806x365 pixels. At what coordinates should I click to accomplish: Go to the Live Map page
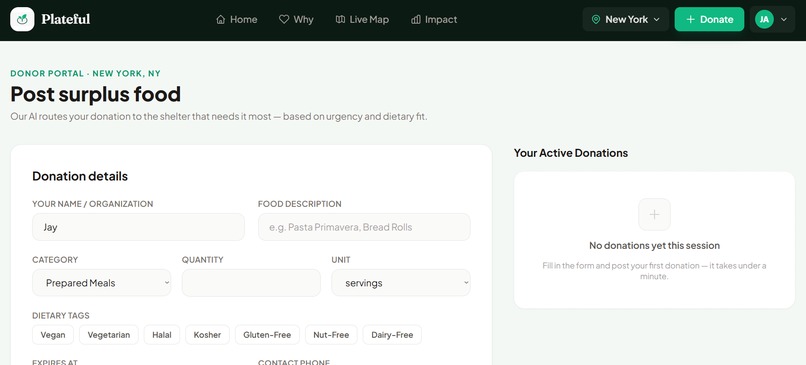pos(362,20)
